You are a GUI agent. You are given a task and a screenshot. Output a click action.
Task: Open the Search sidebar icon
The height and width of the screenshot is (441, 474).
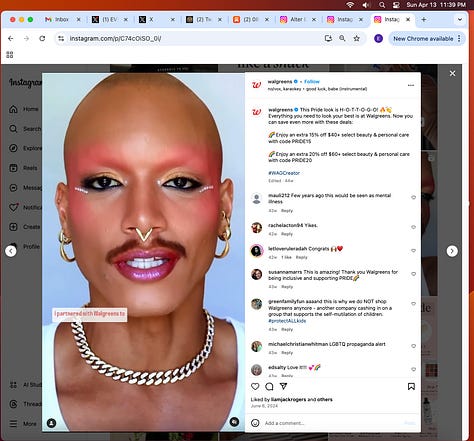13,129
